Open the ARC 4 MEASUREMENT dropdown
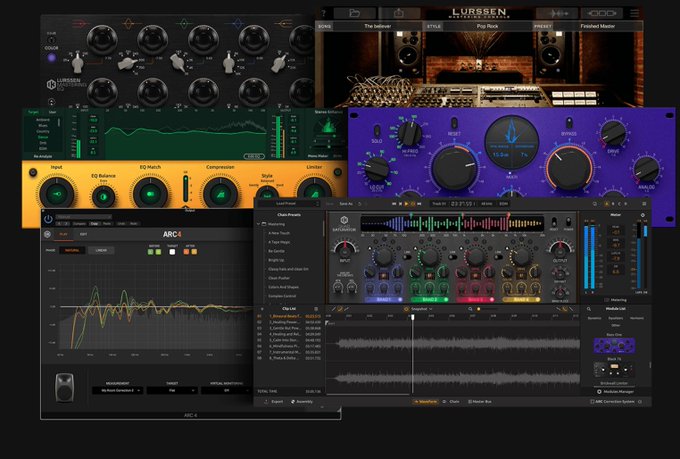Viewport: 680px width, 459px height. tap(118, 390)
